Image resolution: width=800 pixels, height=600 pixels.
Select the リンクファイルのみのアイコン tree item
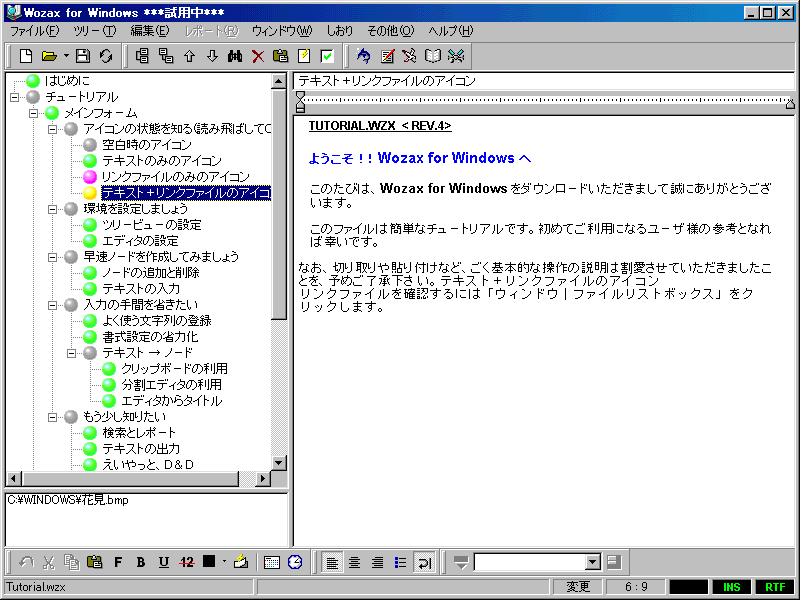pyautogui.click(x=176, y=177)
